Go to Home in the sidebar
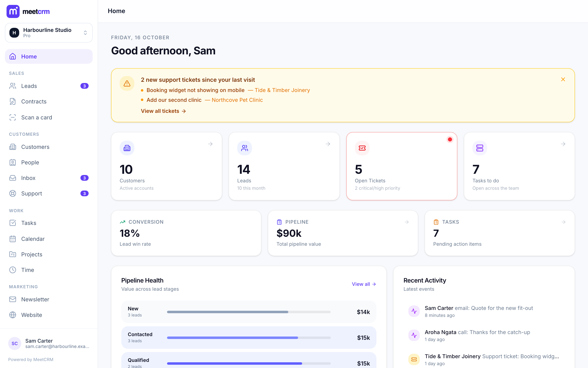The width and height of the screenshot is (588, 368). click(49, 56)
